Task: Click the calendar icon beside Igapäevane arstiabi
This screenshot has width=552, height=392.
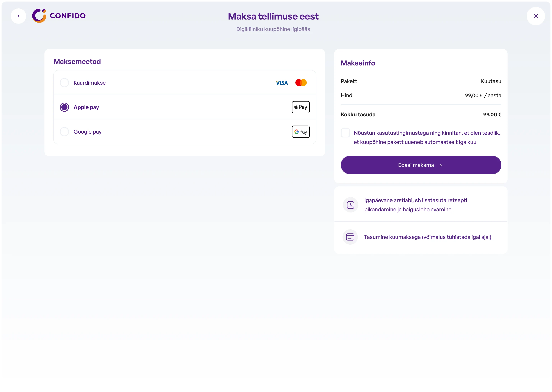Action: pyautogui.click(x=350, y=205)
